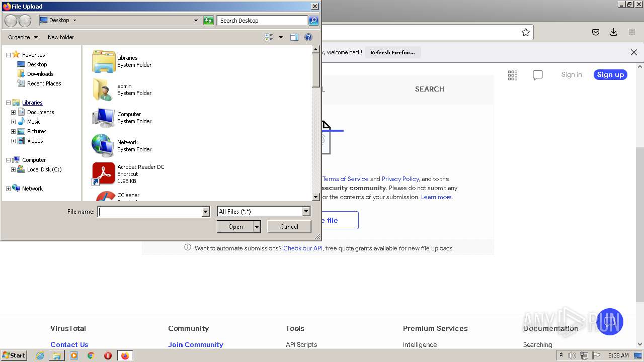Click the Windows Start button
The height and width of the screenshot is (362, 644).
(14, 355)
